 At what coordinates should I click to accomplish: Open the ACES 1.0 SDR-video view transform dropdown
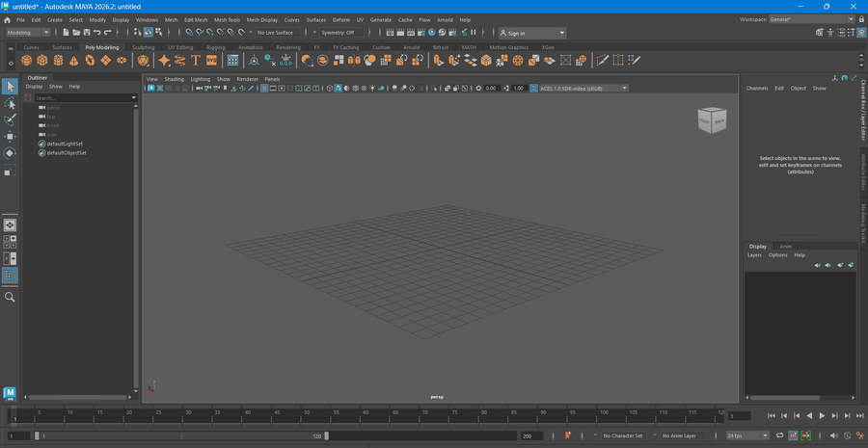(x=583, y=89)
